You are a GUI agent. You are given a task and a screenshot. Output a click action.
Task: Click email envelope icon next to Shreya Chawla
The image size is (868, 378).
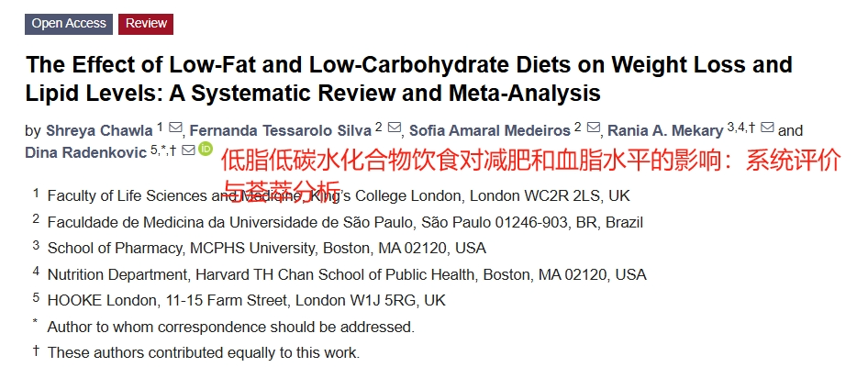175,128
